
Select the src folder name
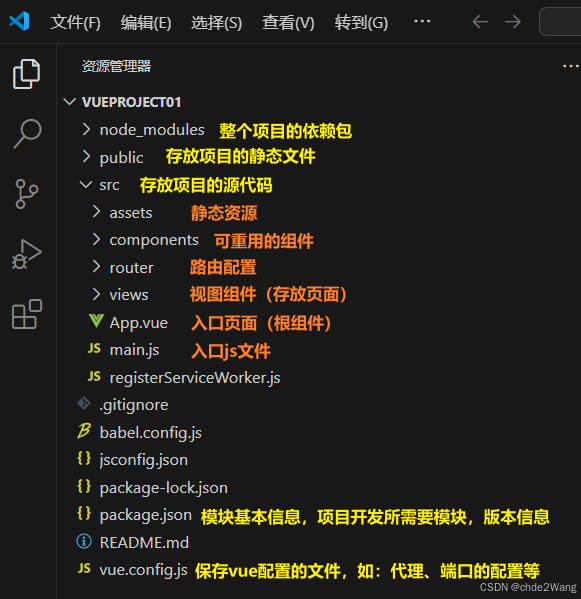coord(109,185)
